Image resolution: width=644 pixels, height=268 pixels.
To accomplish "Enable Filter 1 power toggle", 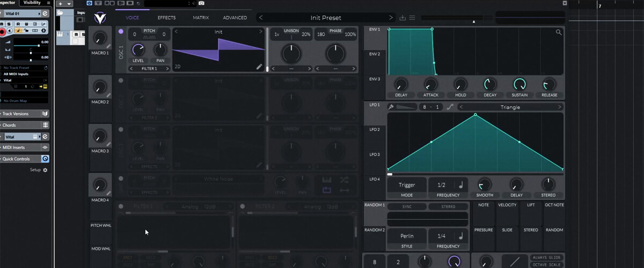I will coord(121,206).
